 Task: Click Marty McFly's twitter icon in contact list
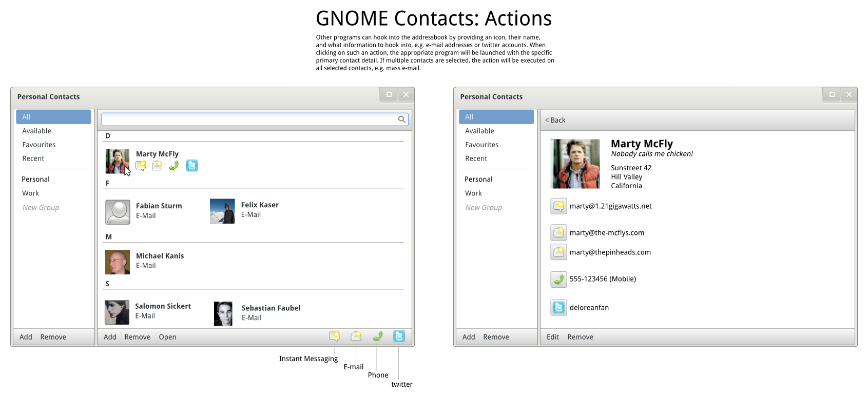coord(192,166)
